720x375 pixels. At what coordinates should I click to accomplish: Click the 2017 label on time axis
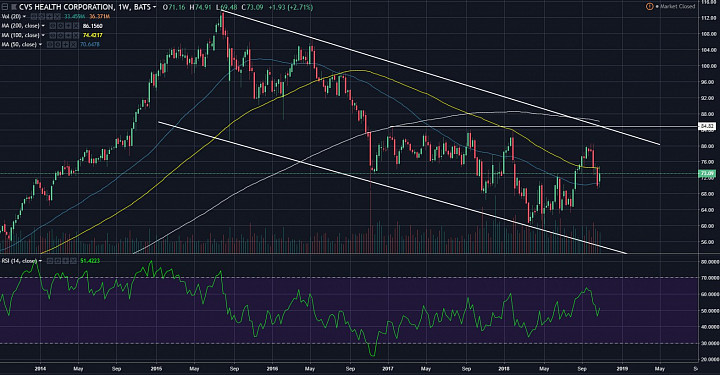tap(388, 369)
